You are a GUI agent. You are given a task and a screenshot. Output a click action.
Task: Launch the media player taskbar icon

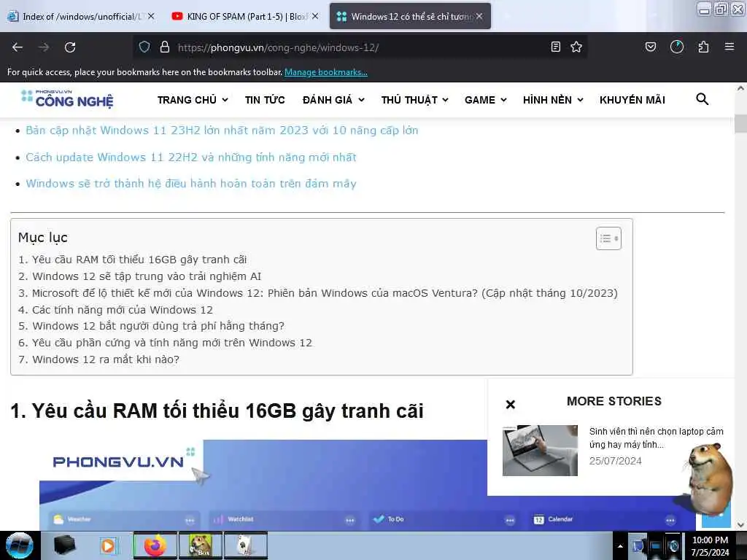(108, 545)
